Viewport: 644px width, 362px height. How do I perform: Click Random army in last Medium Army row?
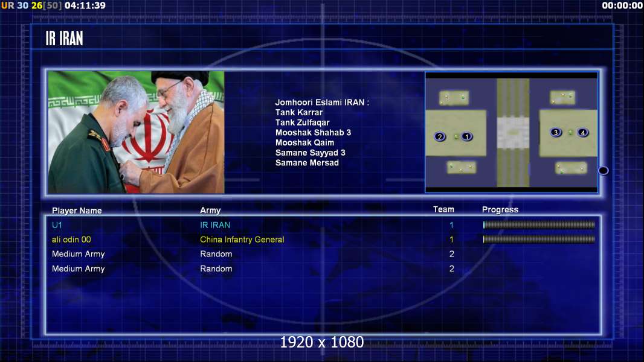point(216,269)
